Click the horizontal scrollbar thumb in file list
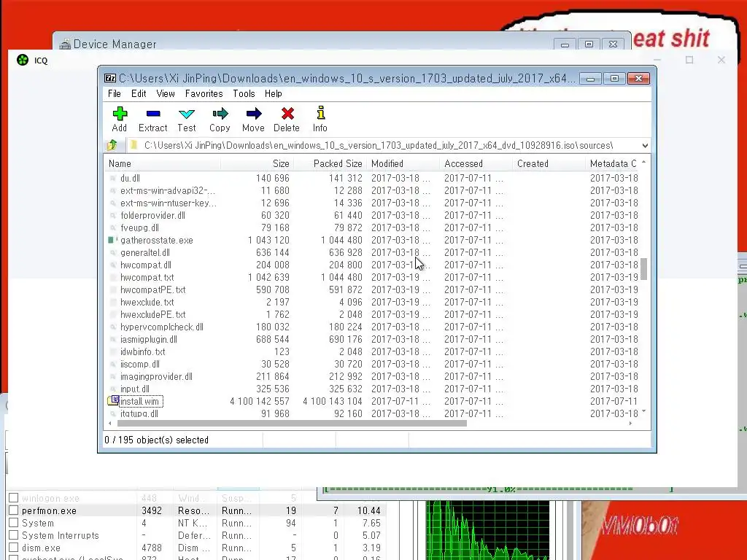Image resolution: width=747 pixels, height=560 pixels. click(292, 423)
